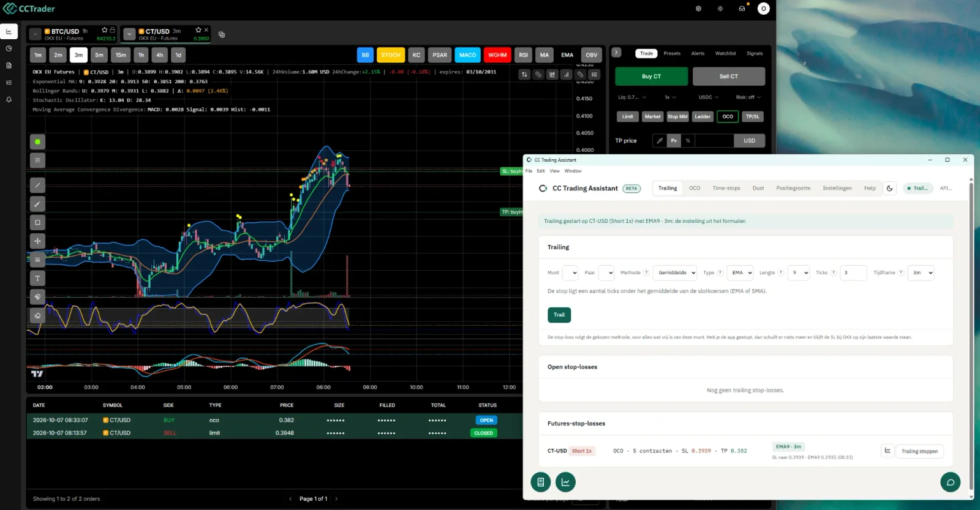Toggle dark mode in CC Trading Assistant

889,188
